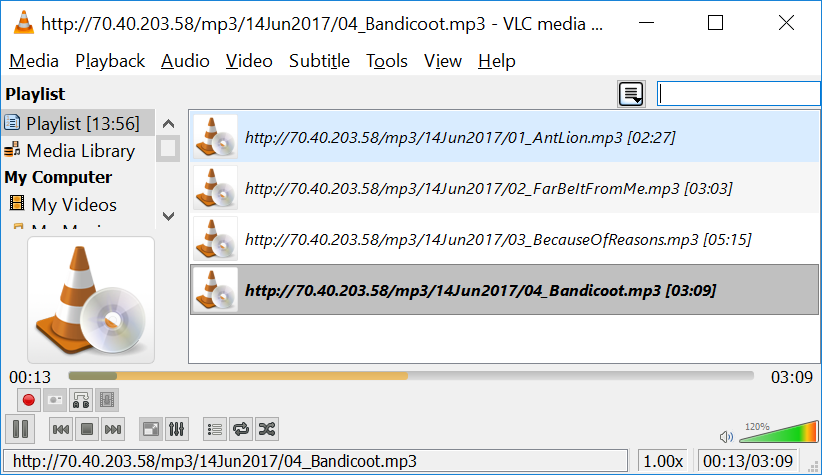Select 02_FarBeItFromMe.mp3 in the playlist
The image size is (822, 475).
click(504, 188)
